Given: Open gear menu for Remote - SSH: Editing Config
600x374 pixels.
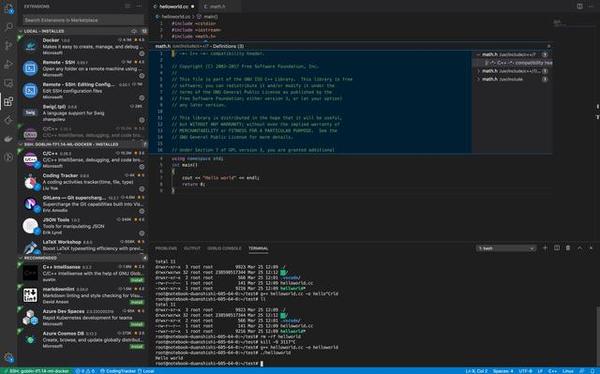Looking at the screenshot, I should pos(142,98).
